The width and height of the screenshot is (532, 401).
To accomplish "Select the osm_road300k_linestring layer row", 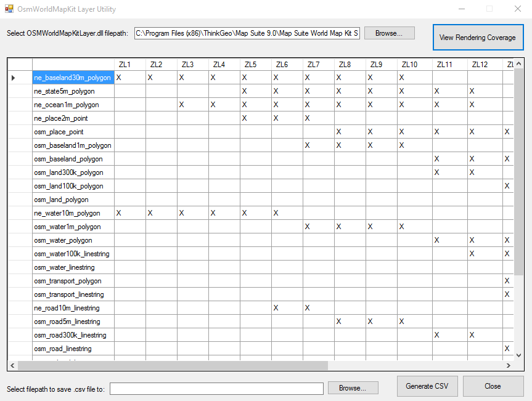I will pos(72,334).
